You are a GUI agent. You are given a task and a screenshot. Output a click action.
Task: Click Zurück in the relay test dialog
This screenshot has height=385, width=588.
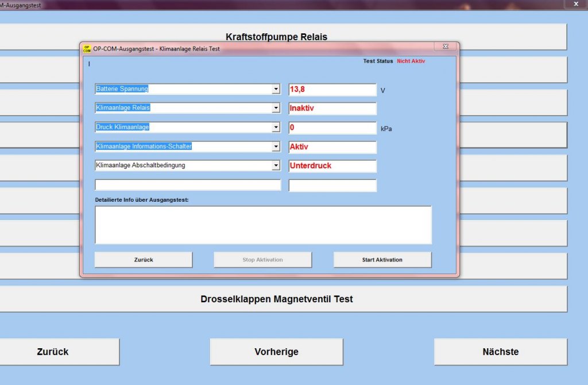[x=144, y=260]
